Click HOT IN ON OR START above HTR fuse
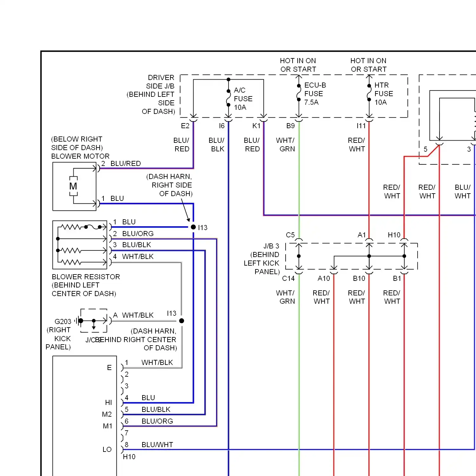The width and height of the screenshot is (476, 476). [x=368, y=65]
